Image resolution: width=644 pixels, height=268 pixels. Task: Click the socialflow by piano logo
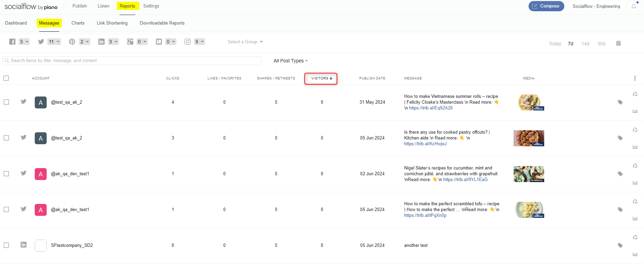(x=31, y=6)
